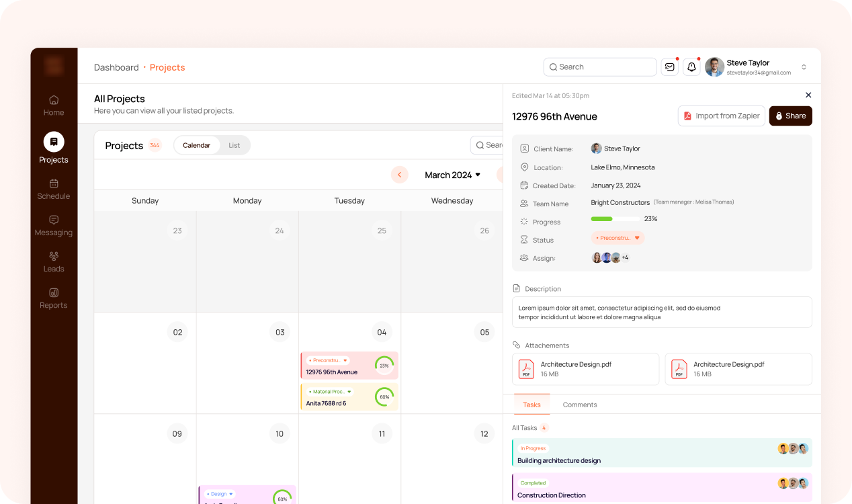Open the Construction Direction task
Screen dimensions: 852x504
[662, 488]
